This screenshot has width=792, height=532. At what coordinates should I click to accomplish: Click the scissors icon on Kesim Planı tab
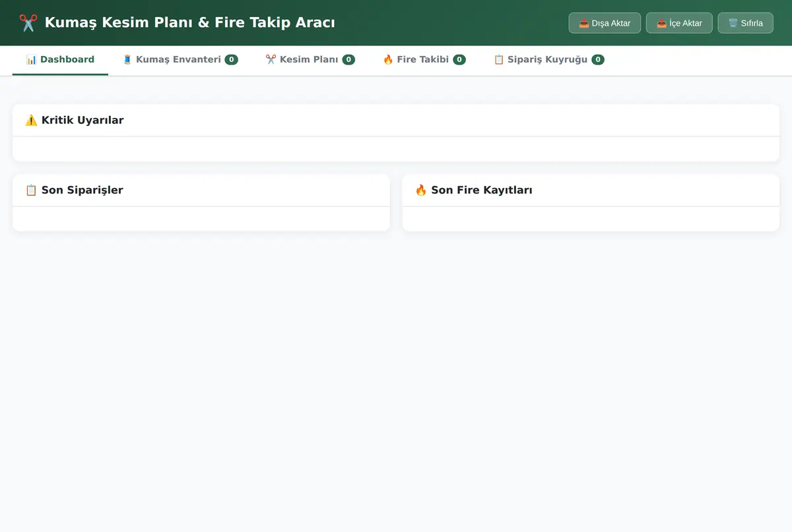click(271, 59)
